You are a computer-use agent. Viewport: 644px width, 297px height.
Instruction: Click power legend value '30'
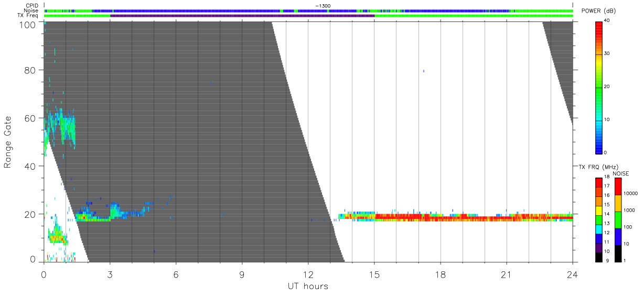click(607, 53)
